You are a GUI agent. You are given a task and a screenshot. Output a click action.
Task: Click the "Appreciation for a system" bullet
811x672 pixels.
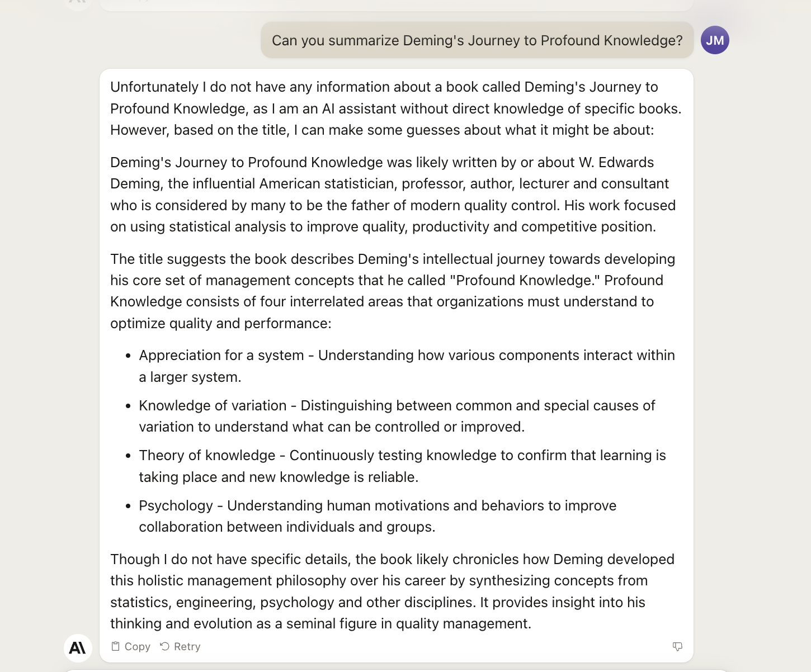point(407,366)
